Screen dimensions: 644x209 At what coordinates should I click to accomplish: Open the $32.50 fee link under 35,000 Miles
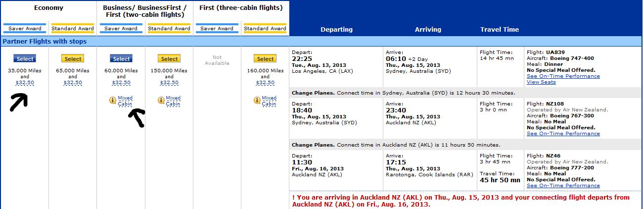pos(25,83)
